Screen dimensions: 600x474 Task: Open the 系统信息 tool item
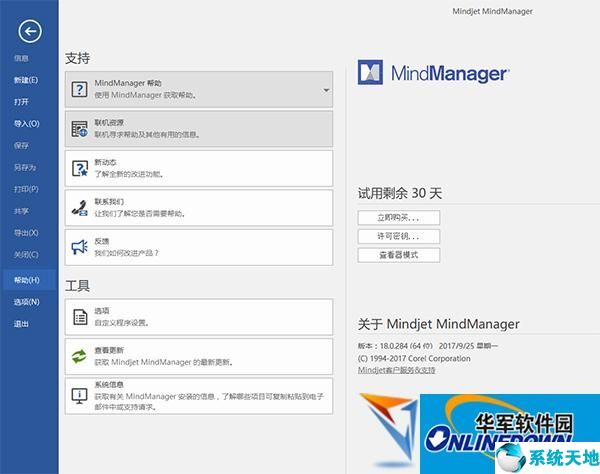(199, 396)
